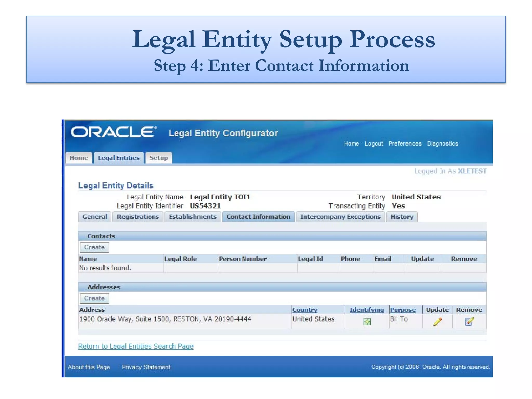
Task: Select the General sub-tab
Action: coord(95,217)
